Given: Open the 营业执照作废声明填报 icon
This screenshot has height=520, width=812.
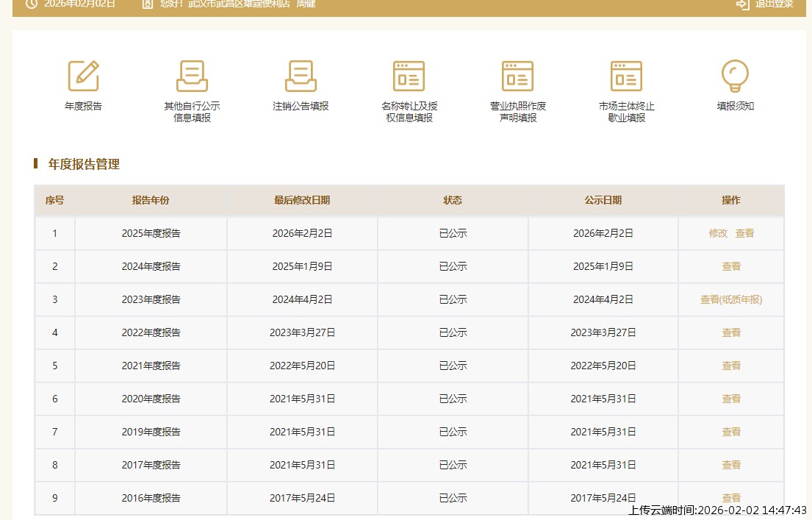Looking at the screenshot, I should 518,76.
